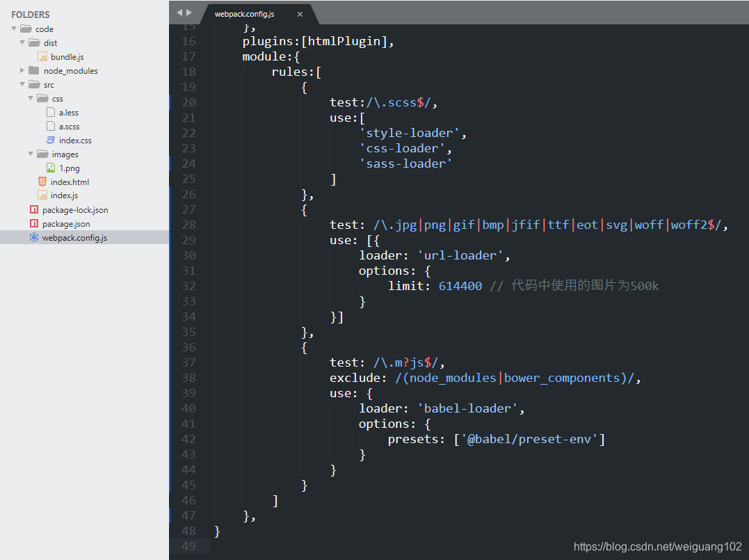This screenshot has height=560, width=749.
Task: Click the package-lock.json npm icon
Action: (34, 209)
